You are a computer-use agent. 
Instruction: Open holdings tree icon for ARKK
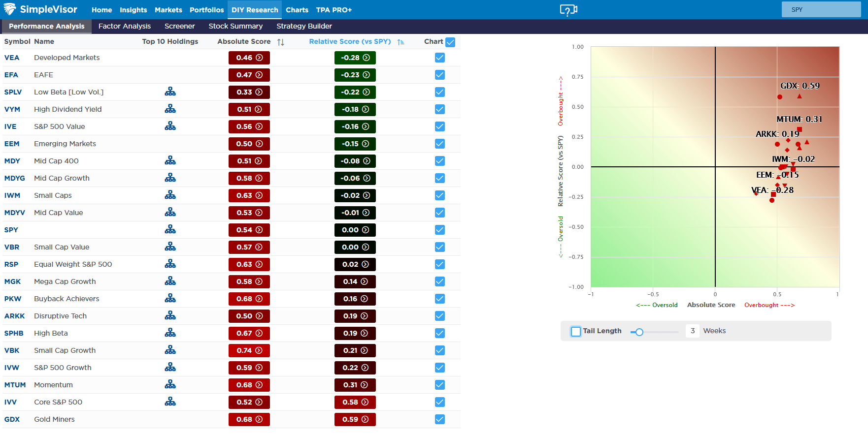pos(170,316)
